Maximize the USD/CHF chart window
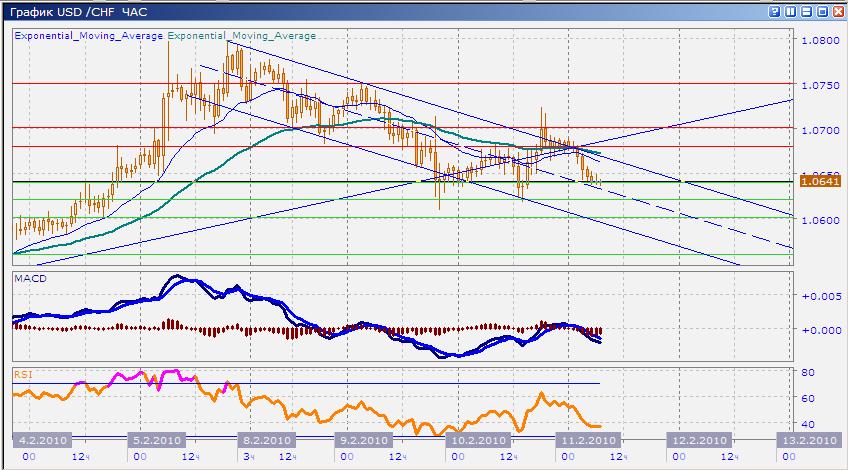This screenshot has height=470, width=848. 823,11
